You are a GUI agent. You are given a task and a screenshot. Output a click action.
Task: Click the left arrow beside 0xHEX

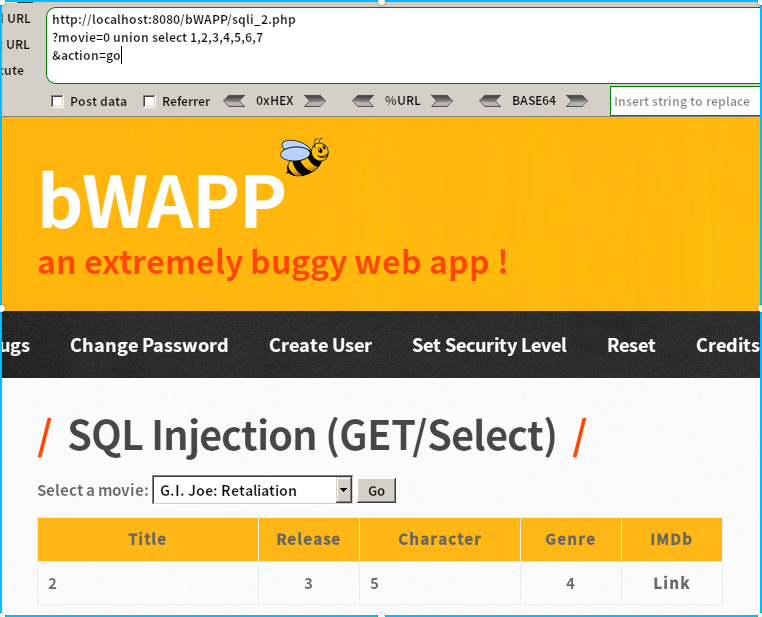pyautogui.click(x=234, y=101)
